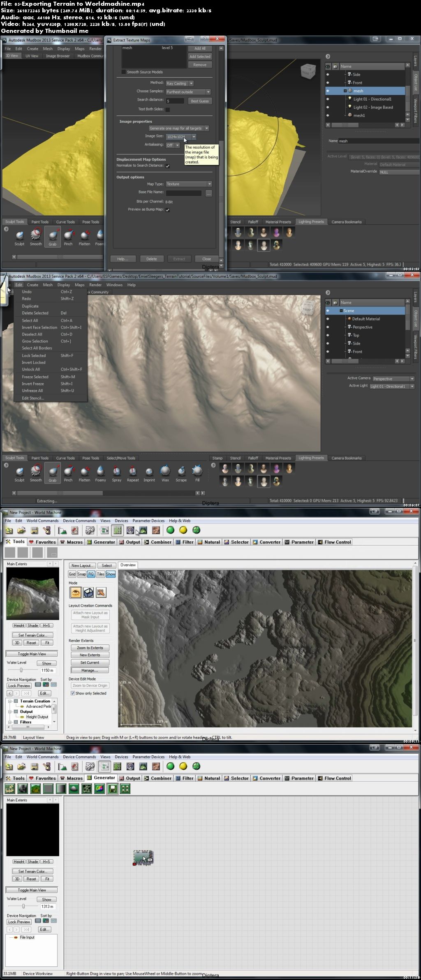421x980 pixels.
Task: Hide the Light 02 - Image Based object
Action: (x=328, y=108)
